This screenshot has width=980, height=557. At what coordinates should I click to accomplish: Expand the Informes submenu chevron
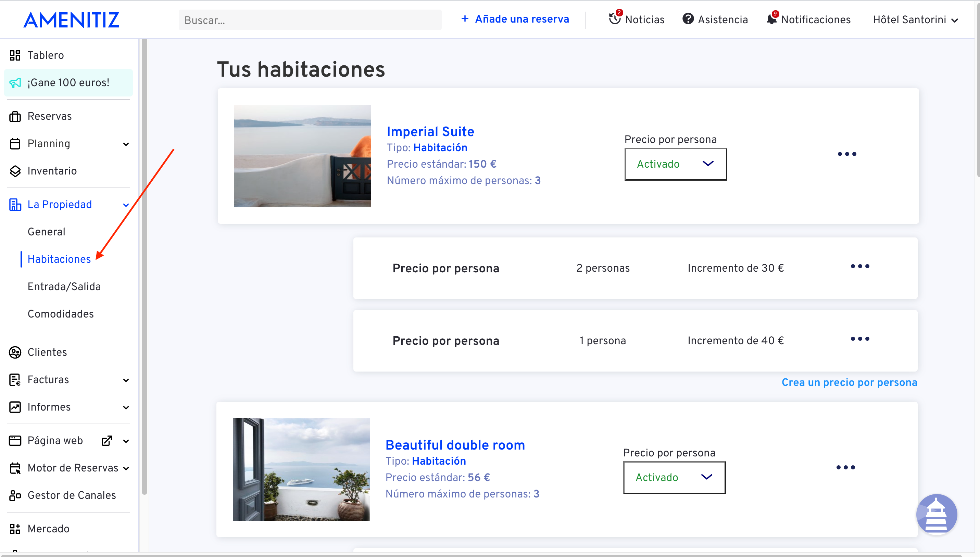coord(126,407)
